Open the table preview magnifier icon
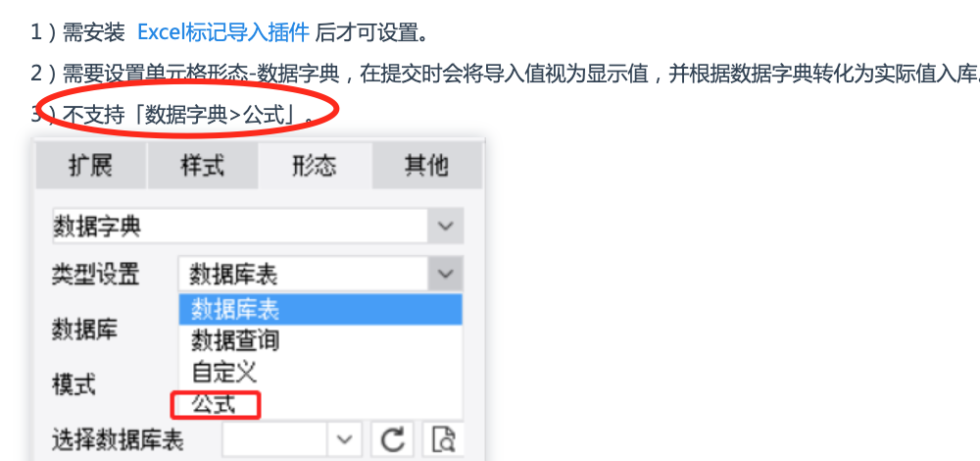This screenshot has height=461, width=980. tap(444, 439)
